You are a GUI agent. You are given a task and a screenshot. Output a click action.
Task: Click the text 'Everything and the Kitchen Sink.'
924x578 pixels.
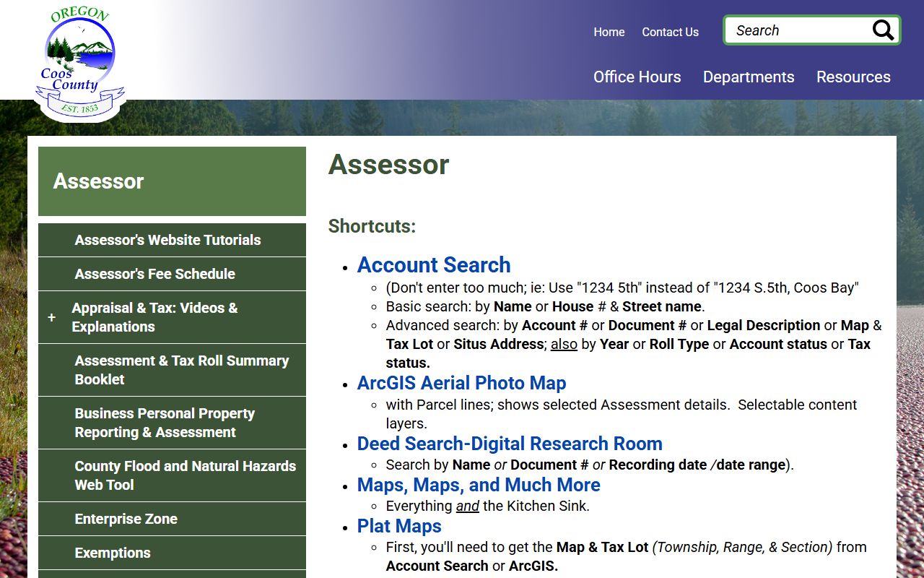[488, 506]
